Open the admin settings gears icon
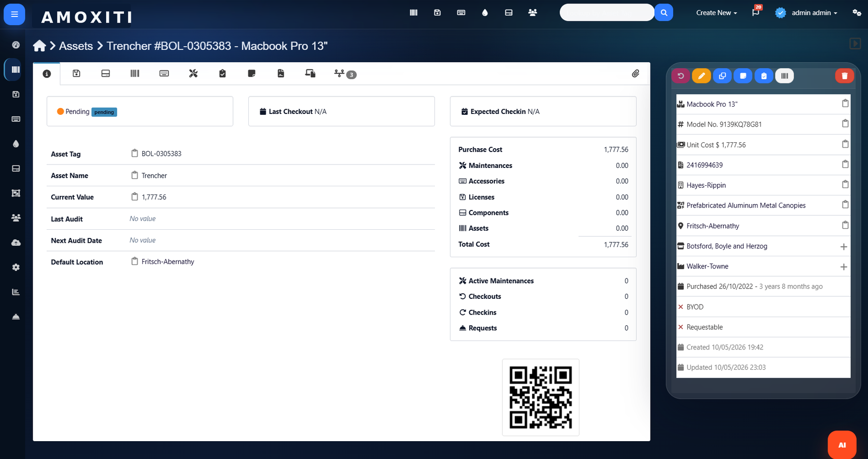This screenshot has width=868, height=459. pyautogui.click(x=856, y=13)
